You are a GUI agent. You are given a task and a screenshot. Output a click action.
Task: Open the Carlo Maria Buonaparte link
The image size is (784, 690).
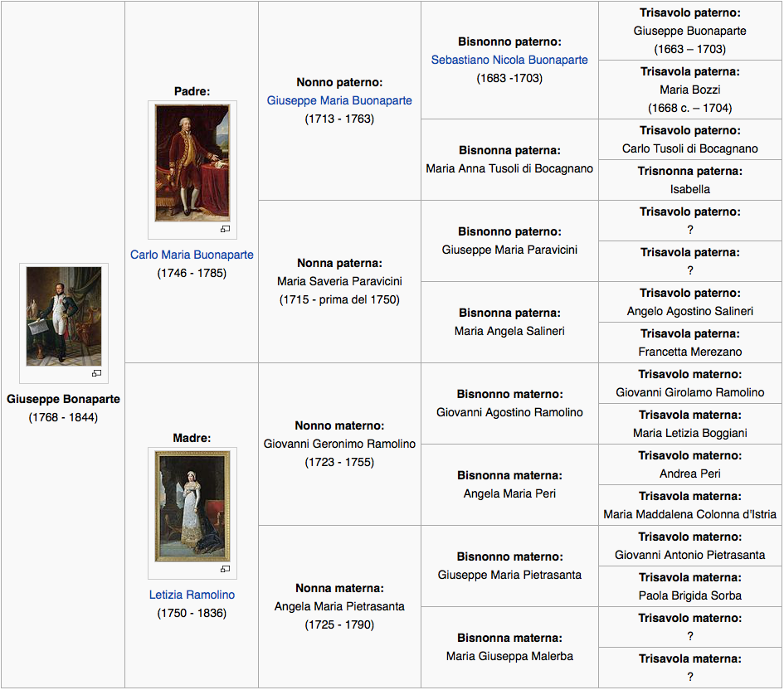pos(192,255)
